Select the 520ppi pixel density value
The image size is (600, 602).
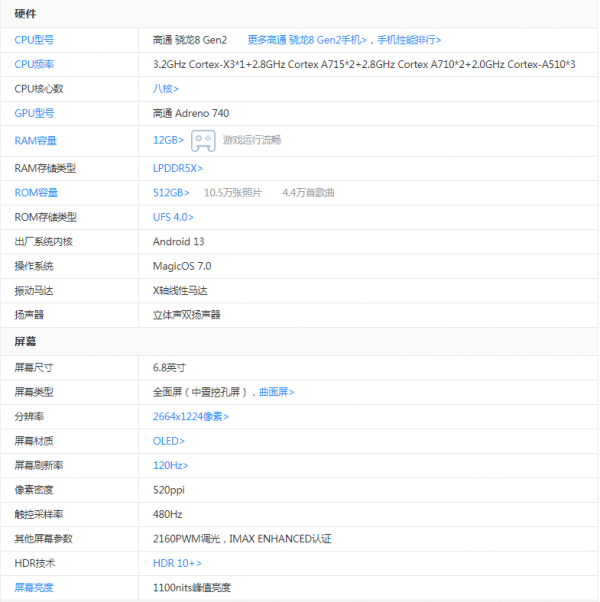tap(169, 490)
